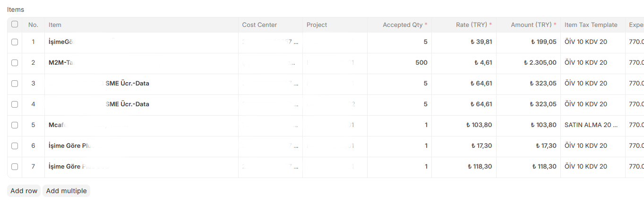Open the Item Tax Template of row 5
This screenshot has width=644, height=204.
coord(592,125)
